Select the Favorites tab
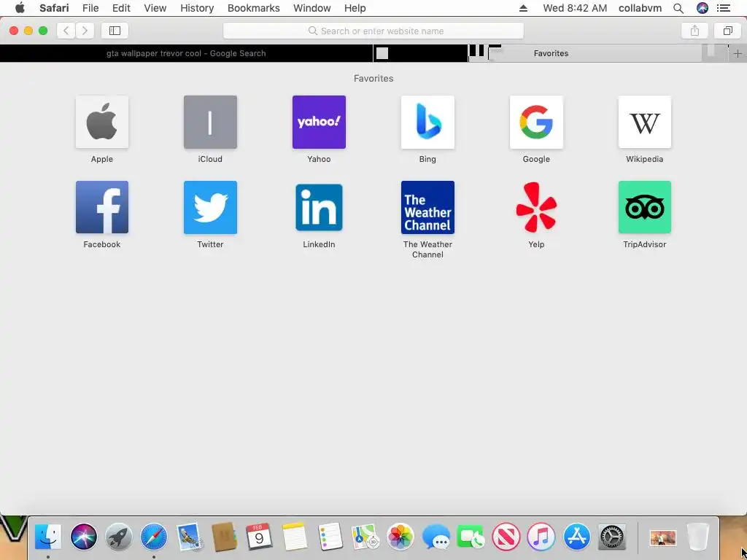Screen dimensions: 747x560 click(551, 53)
